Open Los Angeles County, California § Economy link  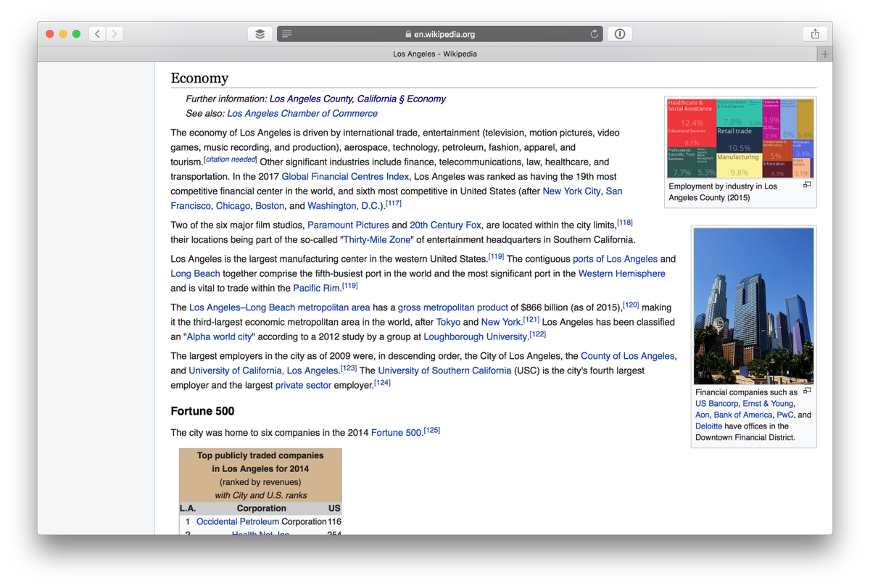click(x=357, y=99)
